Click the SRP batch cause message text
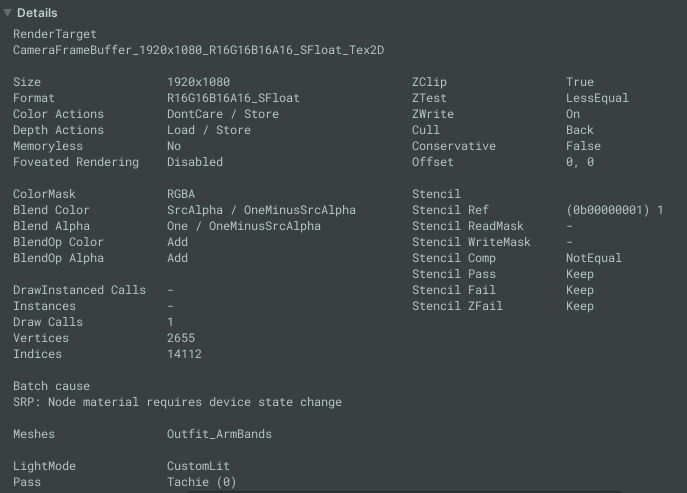687x493 pixels. (177, 402)
